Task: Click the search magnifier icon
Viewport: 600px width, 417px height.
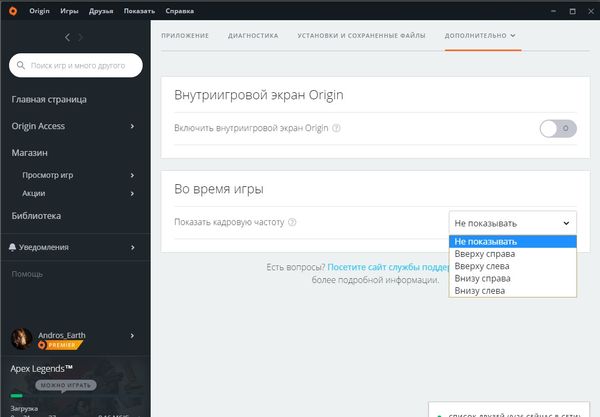Action: click(21, 65)
